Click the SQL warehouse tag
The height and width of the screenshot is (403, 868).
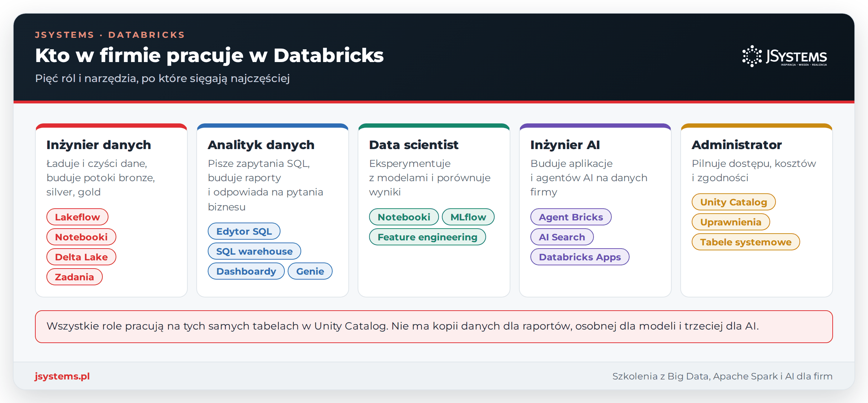(254, 251)
